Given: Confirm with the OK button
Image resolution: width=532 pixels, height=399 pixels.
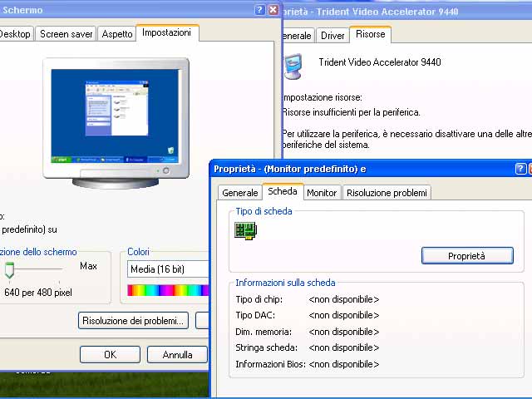Looking at the screenshot, I should tap(110, 355).
